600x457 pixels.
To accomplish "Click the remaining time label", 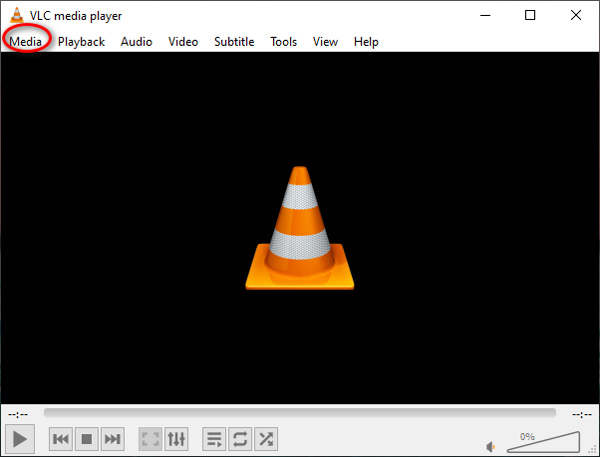I will 582,415.
